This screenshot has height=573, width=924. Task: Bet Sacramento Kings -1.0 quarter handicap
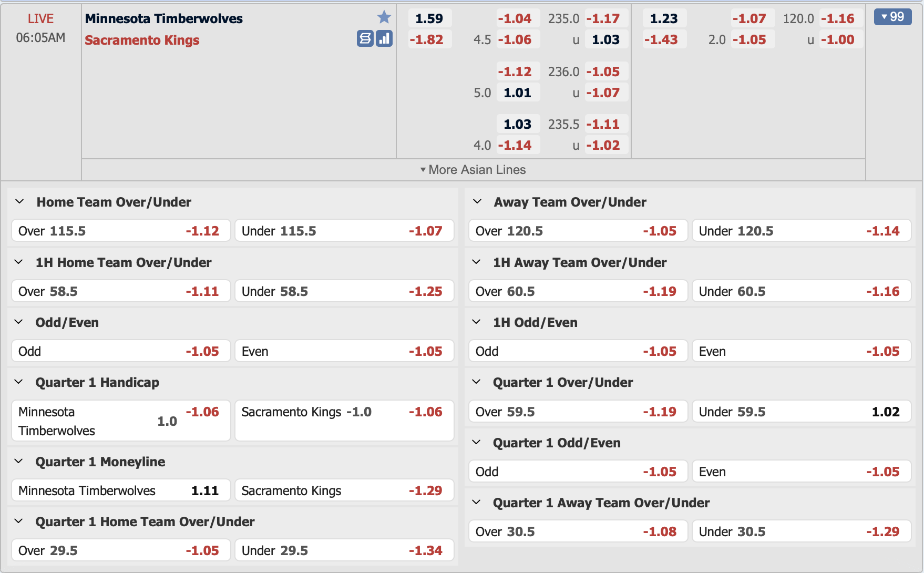pyautogui.click(x=344, y=421)
